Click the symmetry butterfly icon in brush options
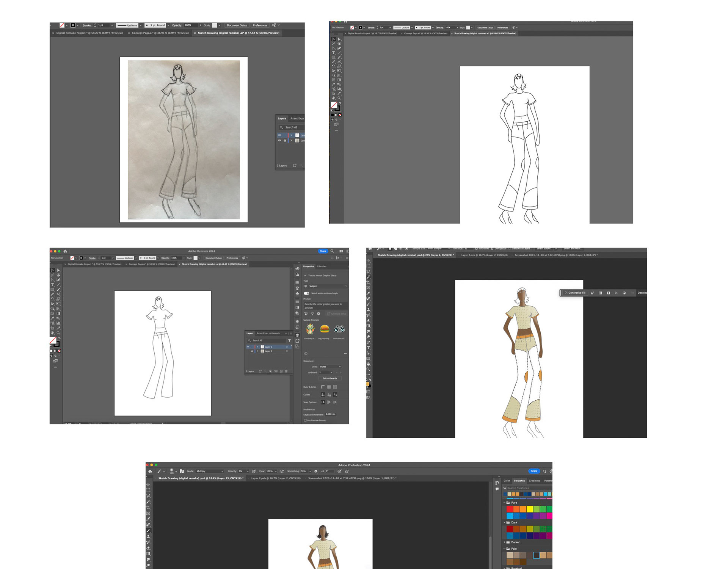Image resolution: width=728 pixels, height=569 pixels. (x=347, y=471)
